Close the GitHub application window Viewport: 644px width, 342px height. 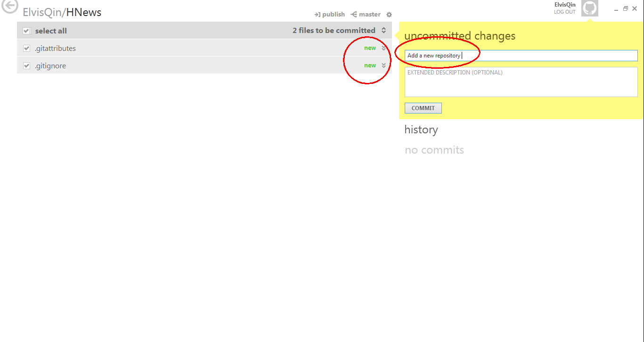click(x=635, y=8)
